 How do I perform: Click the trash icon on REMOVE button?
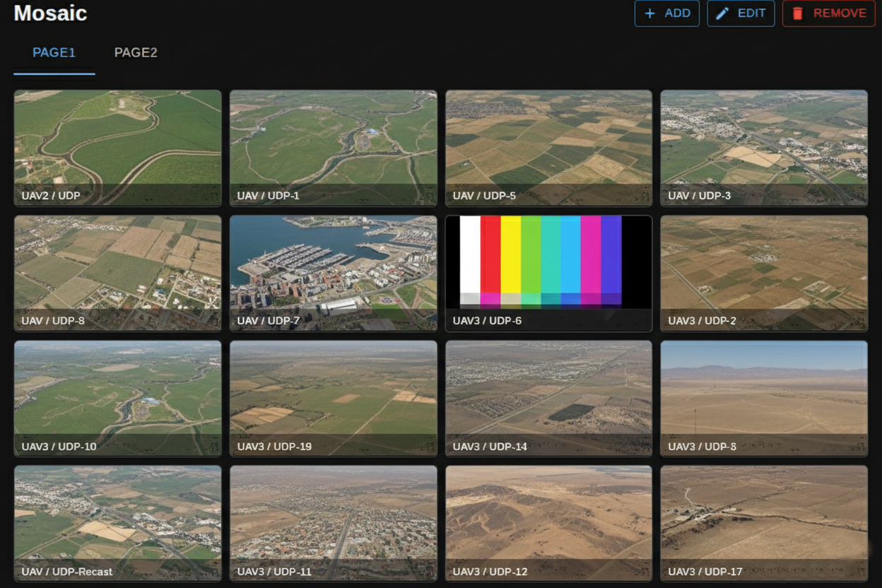pos(798,13)
